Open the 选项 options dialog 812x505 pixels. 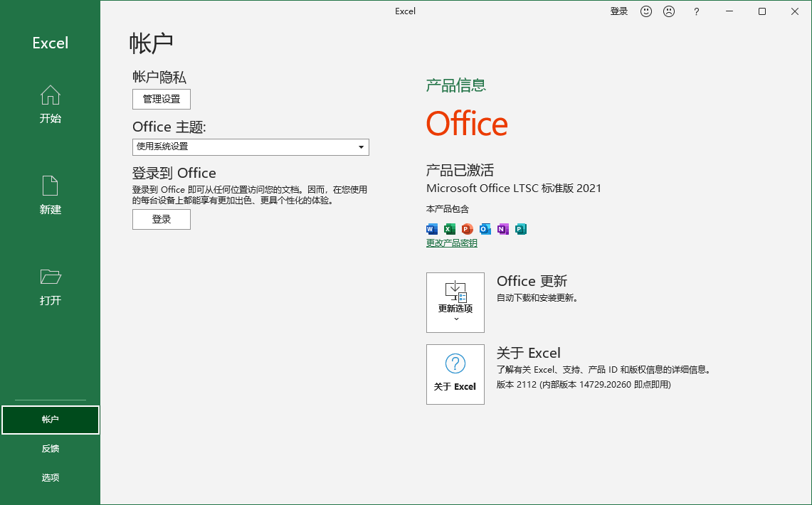point(51,477)
